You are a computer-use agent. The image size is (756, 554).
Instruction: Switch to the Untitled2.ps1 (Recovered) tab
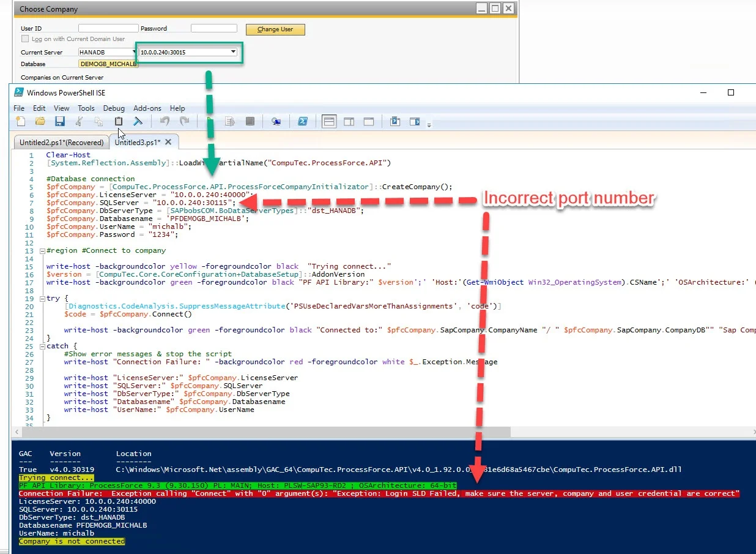[61, 142]
